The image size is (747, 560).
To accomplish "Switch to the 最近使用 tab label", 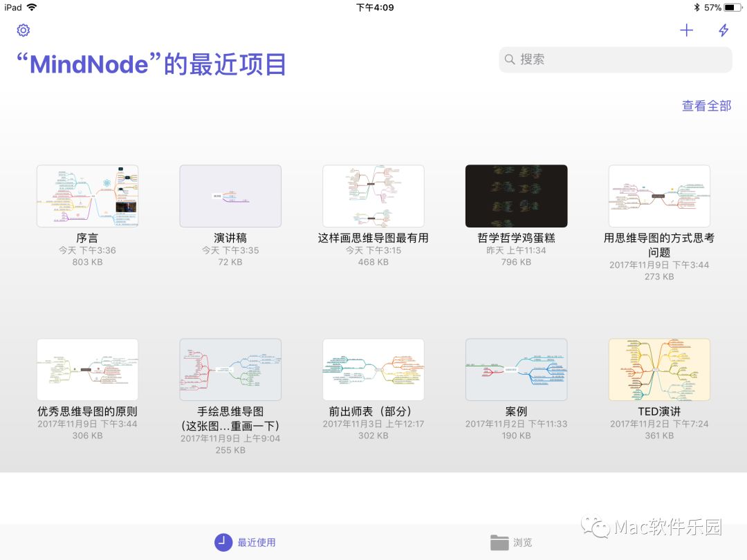I will [x=257, y=543].
